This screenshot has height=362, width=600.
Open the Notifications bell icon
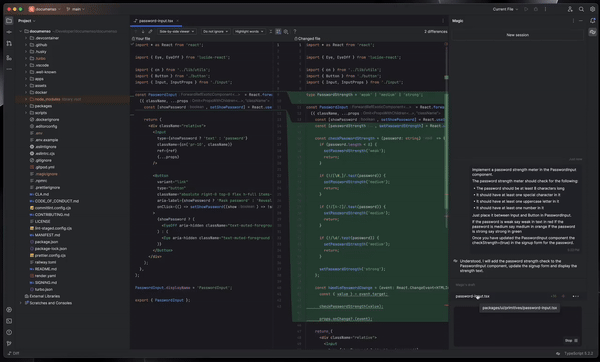[x=593, y=21]
